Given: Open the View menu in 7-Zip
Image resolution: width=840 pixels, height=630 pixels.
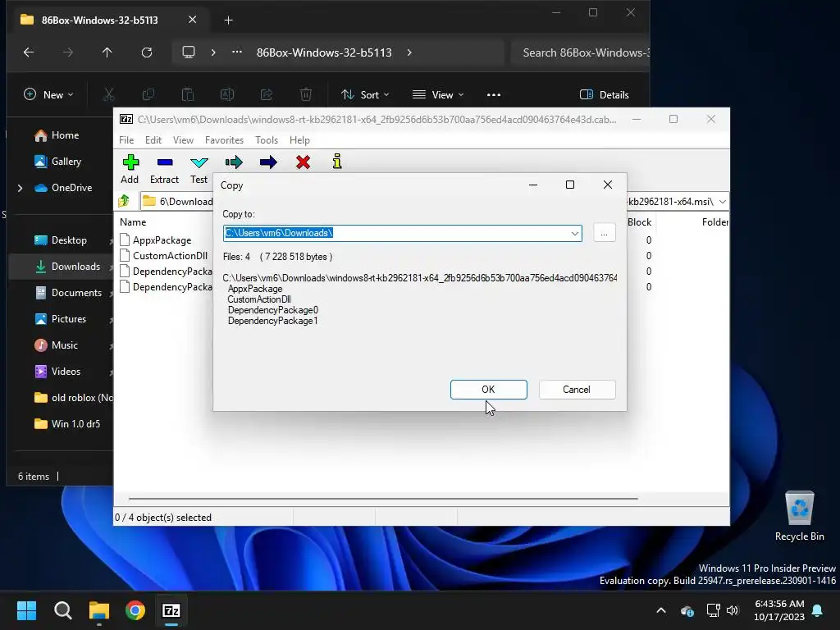Looking at the screenshot, I should [x=183, y=139].
